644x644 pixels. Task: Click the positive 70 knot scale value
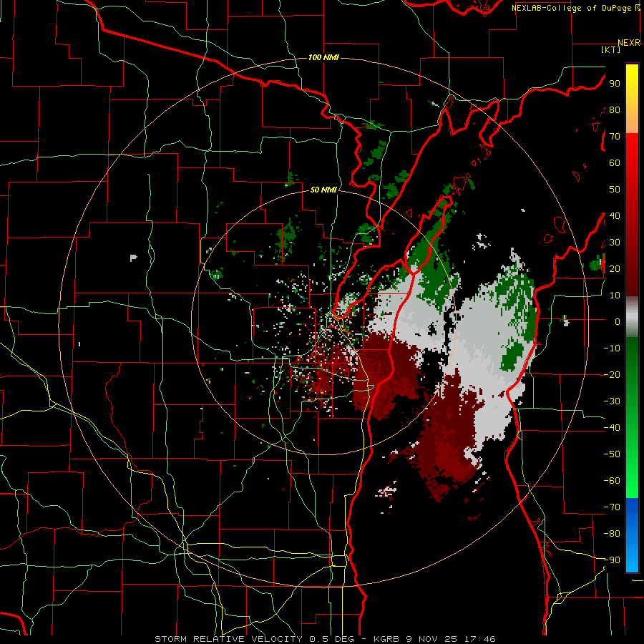[x=615, y=137]
